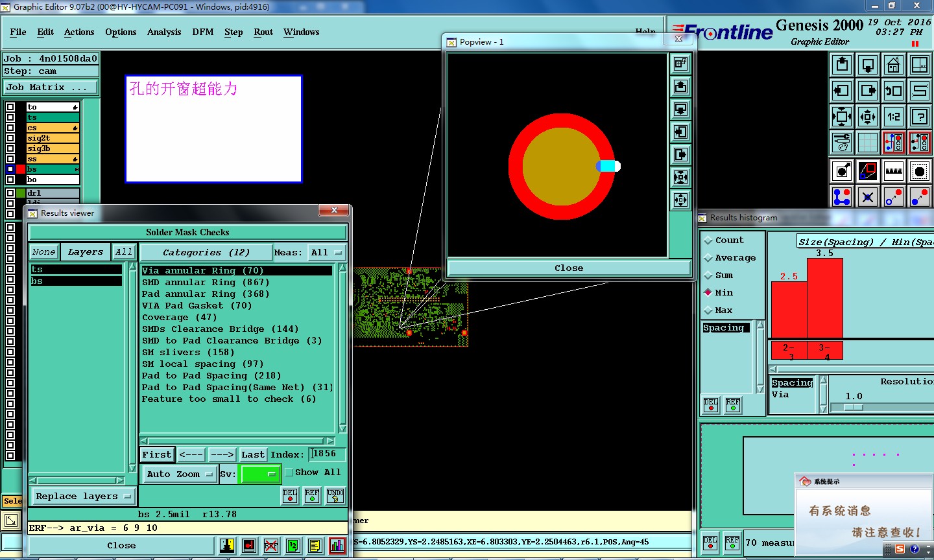Click the Home view icon
Screen dimensions: 934x560
[894, 65]
